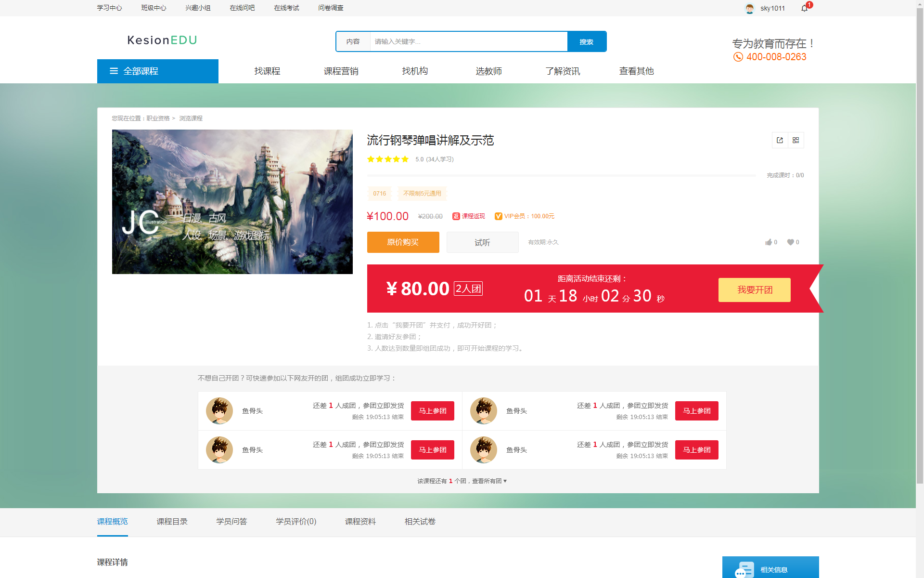Toggle the thumbs-up like for this course

pos(769,242)
